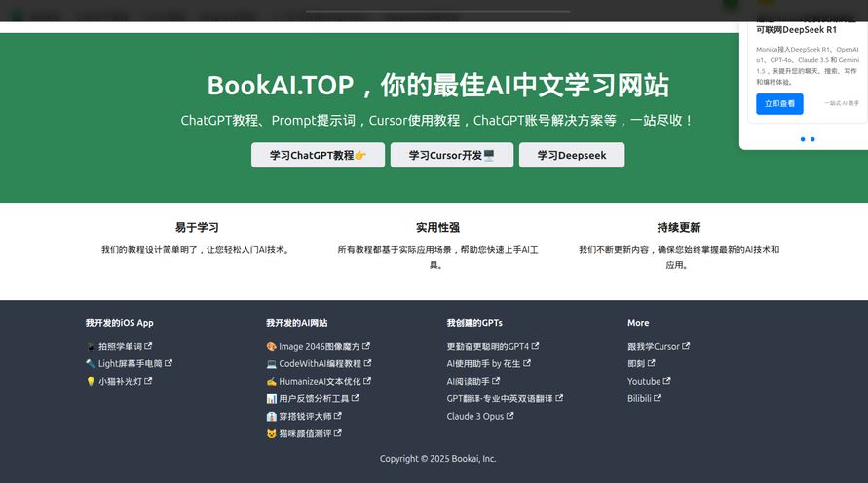Click the subtitle starting with ChatGPT教程、Prompt提示词
The height and width of the screenshot is (483, 868).
436,120
